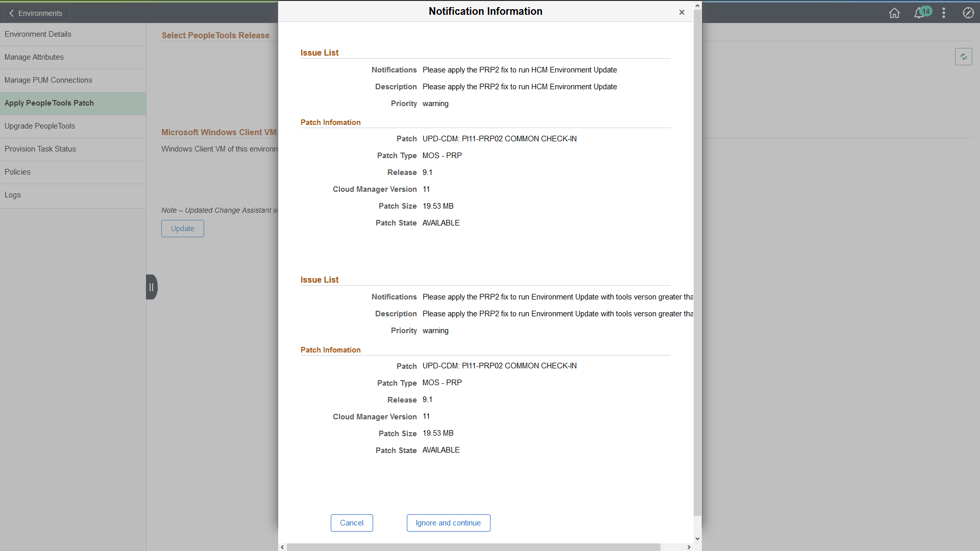The width and height of the screenshot is (980, 551).
Task: Click the scrollbar right arrow
Action: (689, 547)
